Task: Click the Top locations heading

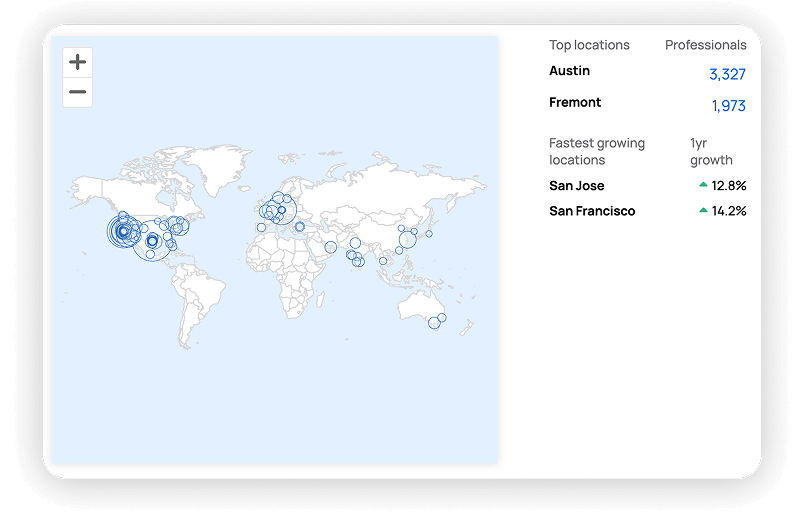Action: coord(589,45)
